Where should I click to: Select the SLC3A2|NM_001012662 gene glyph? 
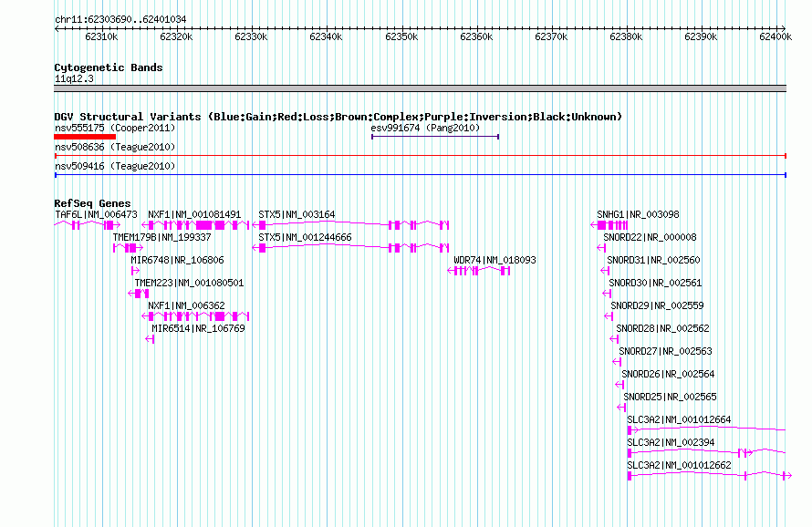(x=710, y=475)
